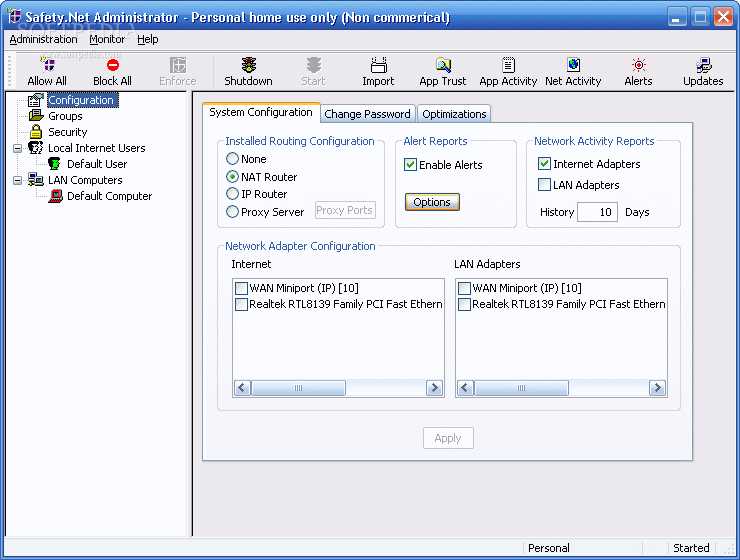Switch to the Change Password tab

pyautogui.click(x=368, y=114)
